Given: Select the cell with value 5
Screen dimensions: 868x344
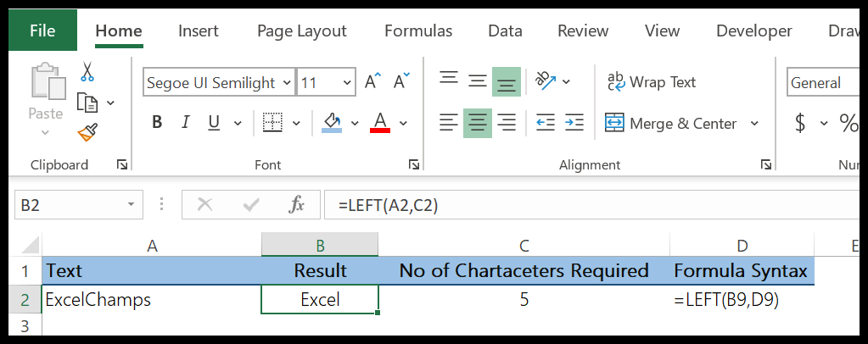Looking at the screenshot, I should point(524,299).
